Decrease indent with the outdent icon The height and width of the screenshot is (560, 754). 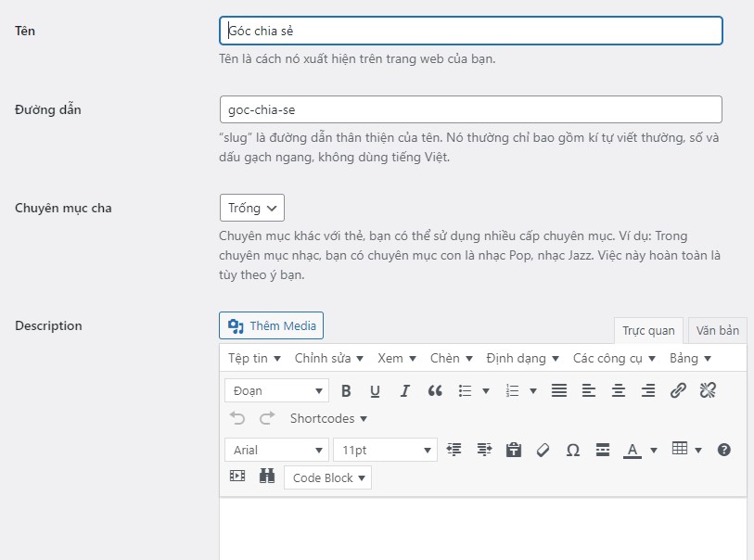click(x=454, y=450)
